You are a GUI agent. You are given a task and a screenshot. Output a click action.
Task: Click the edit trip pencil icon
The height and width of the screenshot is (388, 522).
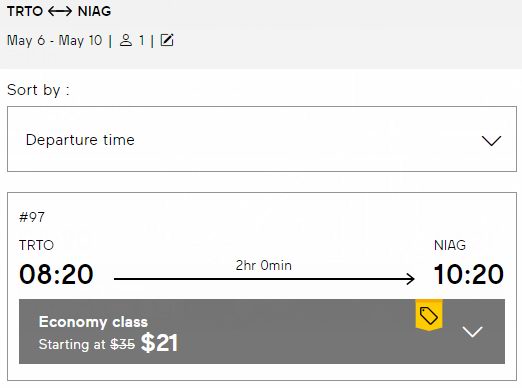[167, 40]
